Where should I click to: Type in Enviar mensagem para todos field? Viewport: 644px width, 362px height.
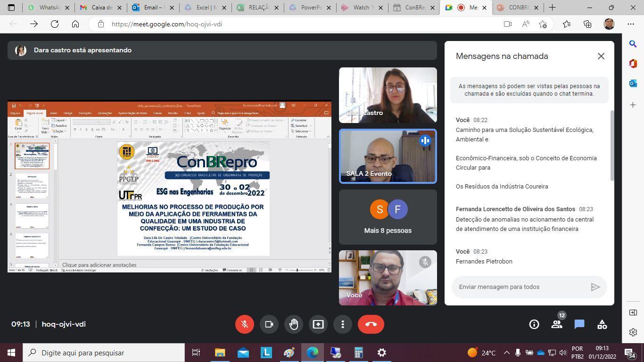[x=519, y=287]
